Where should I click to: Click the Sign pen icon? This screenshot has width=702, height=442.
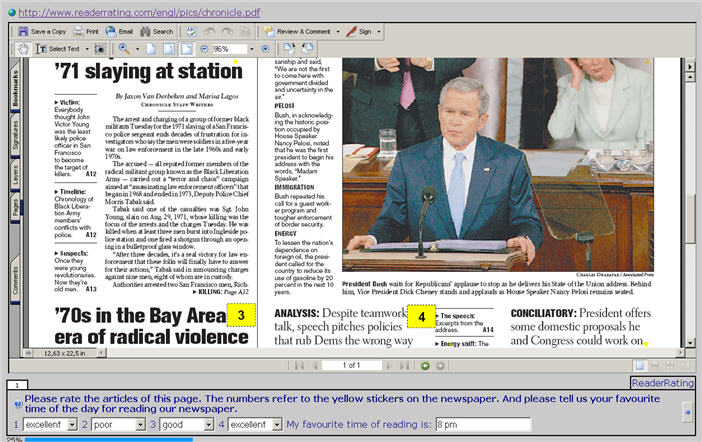352,31
